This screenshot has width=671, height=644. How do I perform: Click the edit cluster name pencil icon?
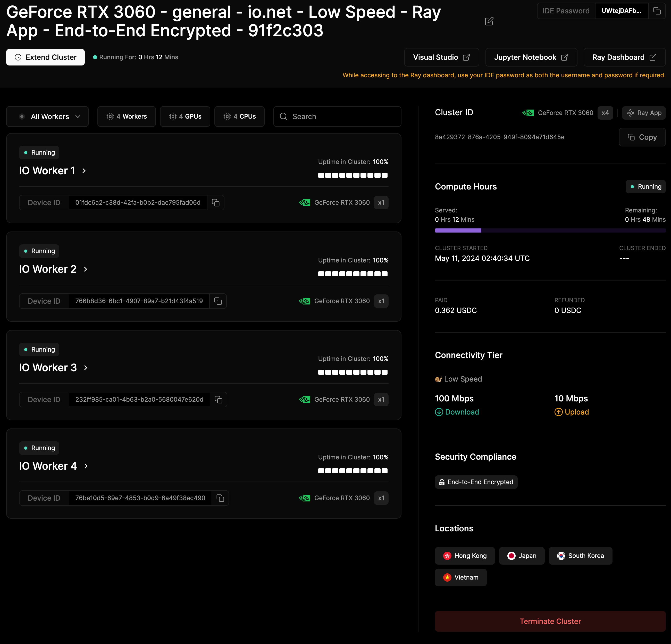pos(489,21)
